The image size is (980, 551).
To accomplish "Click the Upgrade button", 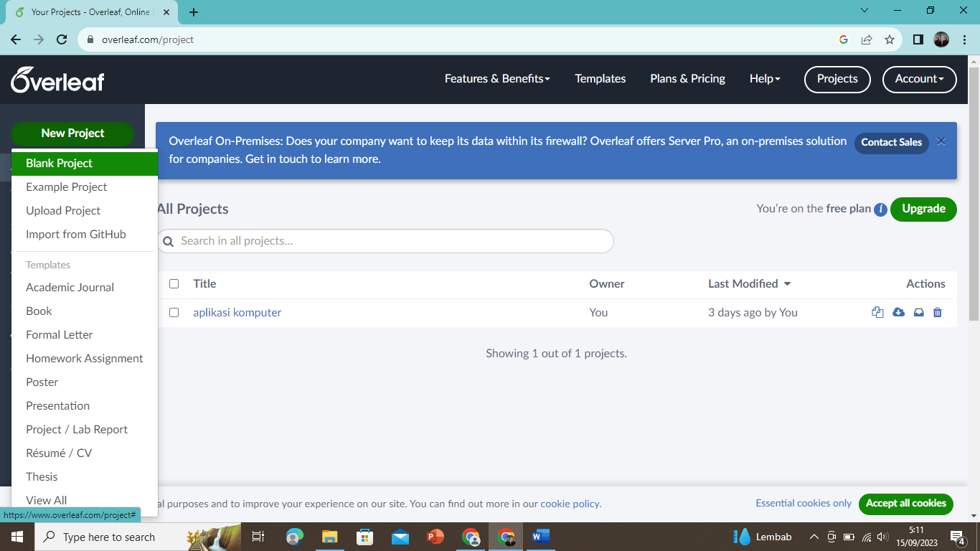I will click(x=923, y=209).
